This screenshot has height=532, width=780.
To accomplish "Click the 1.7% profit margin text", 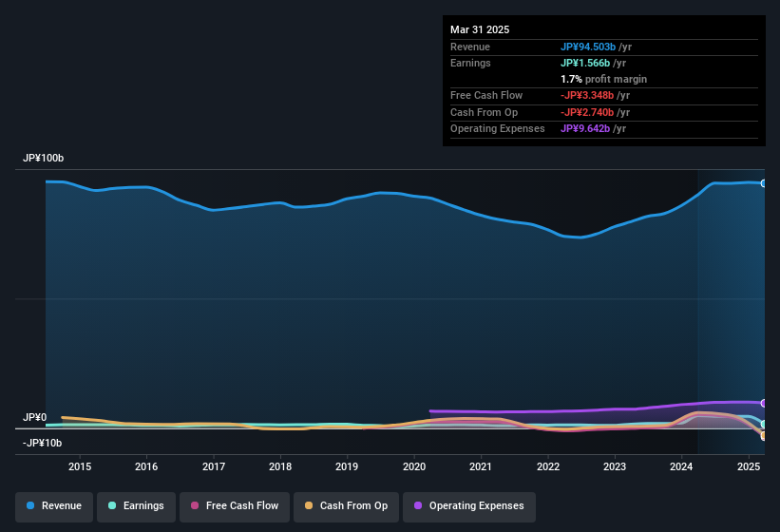I will pos(603,79).
